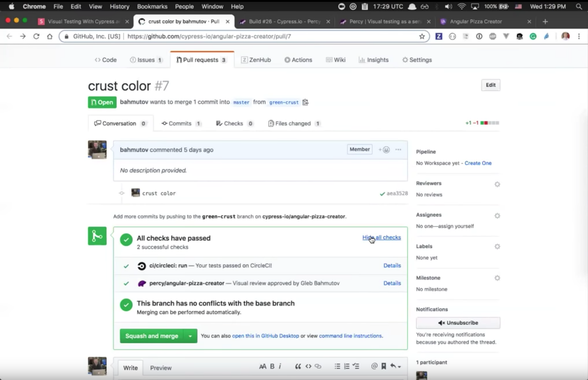
Task: Open the aea3528 commit link
Action: point(397,193)
